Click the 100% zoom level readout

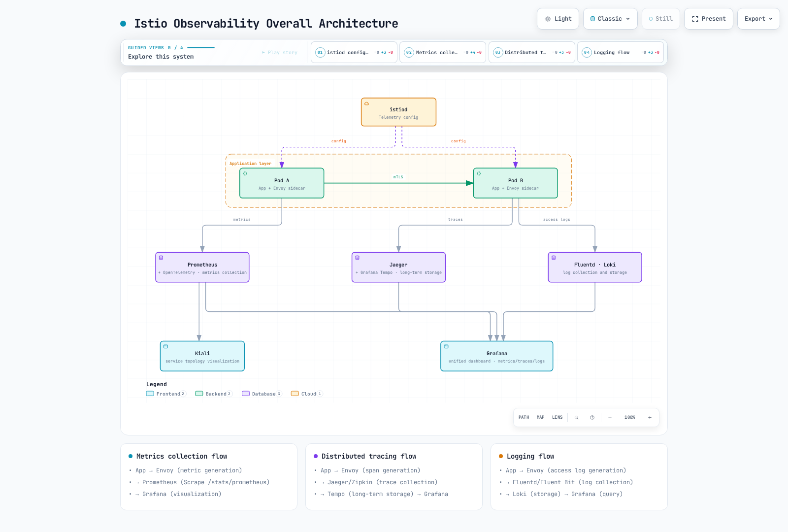(629, 417)
